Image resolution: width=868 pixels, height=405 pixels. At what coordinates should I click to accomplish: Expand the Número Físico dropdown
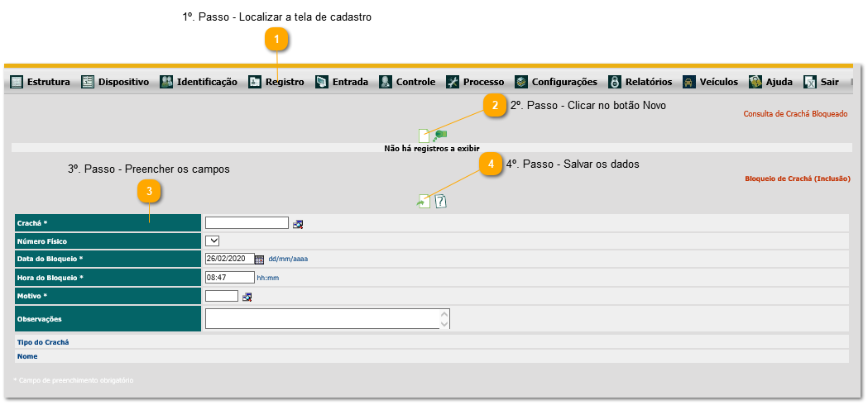click(213, 241)
